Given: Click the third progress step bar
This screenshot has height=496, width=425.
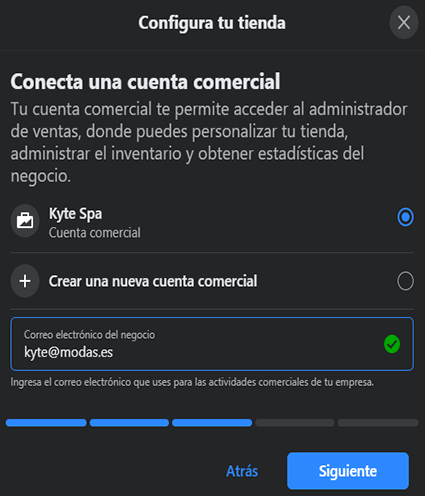Looking at the screenshot, I should pyautogui.click(x=212, y=423).
